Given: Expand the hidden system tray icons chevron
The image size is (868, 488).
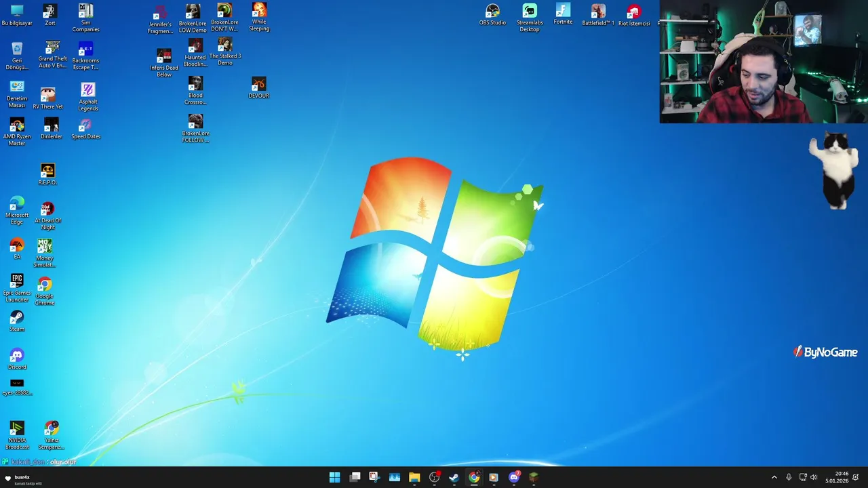Looking at the screenshot, I should (x=774, y=477).
